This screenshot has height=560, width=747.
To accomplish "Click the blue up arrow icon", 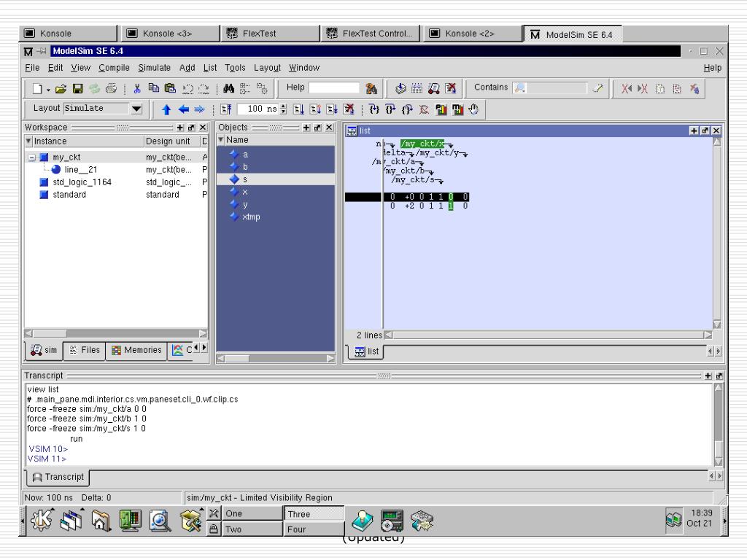I will (166, 109).
